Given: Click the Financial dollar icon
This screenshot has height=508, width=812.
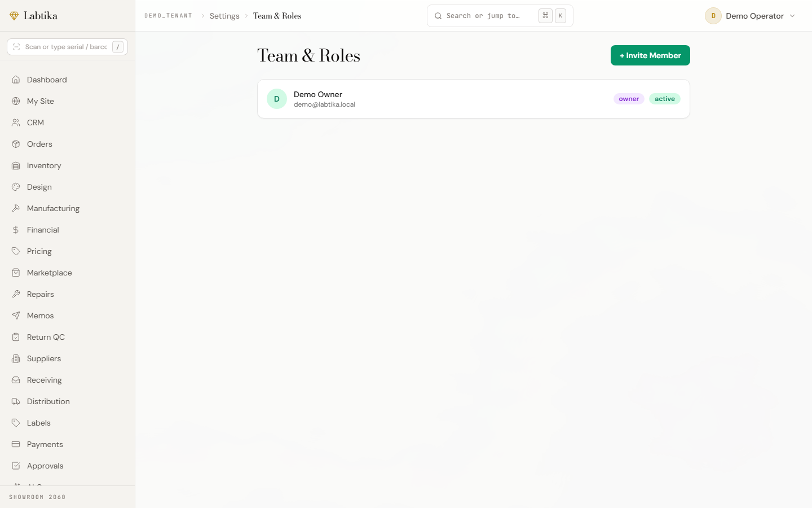Looking at the screenshot, I should [x=16, y=230].
